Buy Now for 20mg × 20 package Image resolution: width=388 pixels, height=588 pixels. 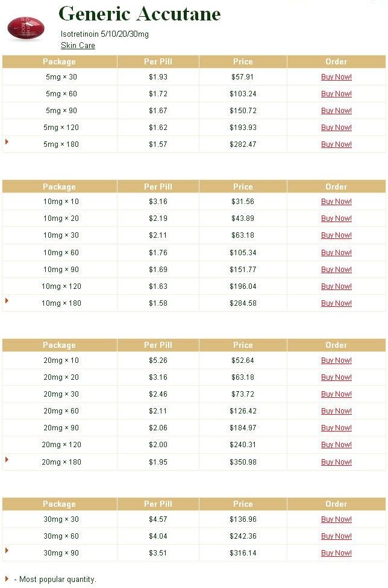[336, 377]
